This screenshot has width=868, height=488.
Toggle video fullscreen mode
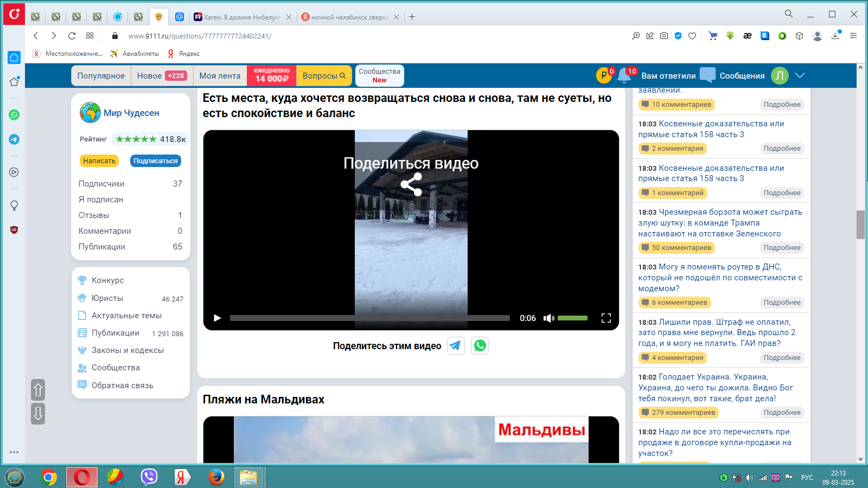pyautogui.click(x=606, y=318)
